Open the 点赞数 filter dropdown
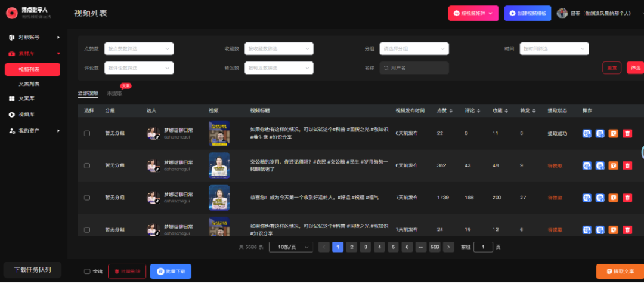644x283 pixels. [x=139, y=48]
